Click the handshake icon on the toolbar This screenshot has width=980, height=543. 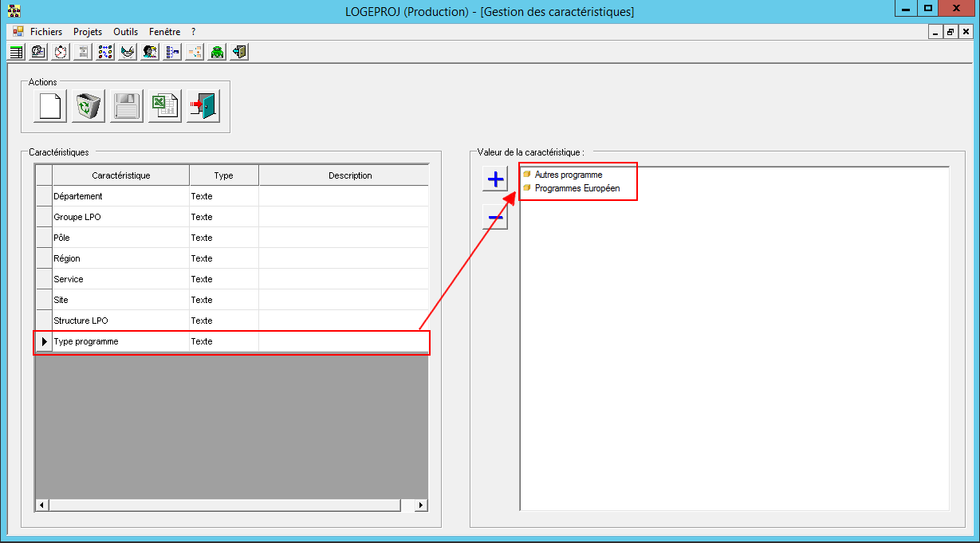coord(127,52)
